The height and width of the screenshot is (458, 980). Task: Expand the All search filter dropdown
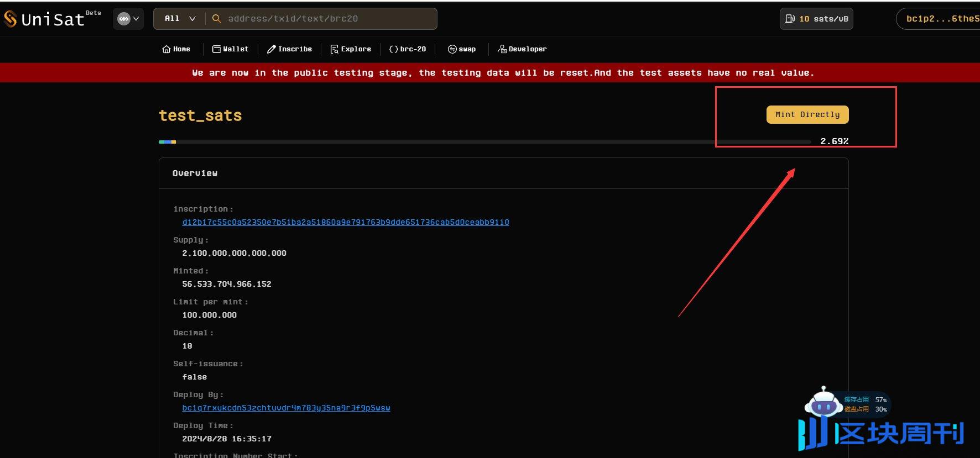click(180, 19)
